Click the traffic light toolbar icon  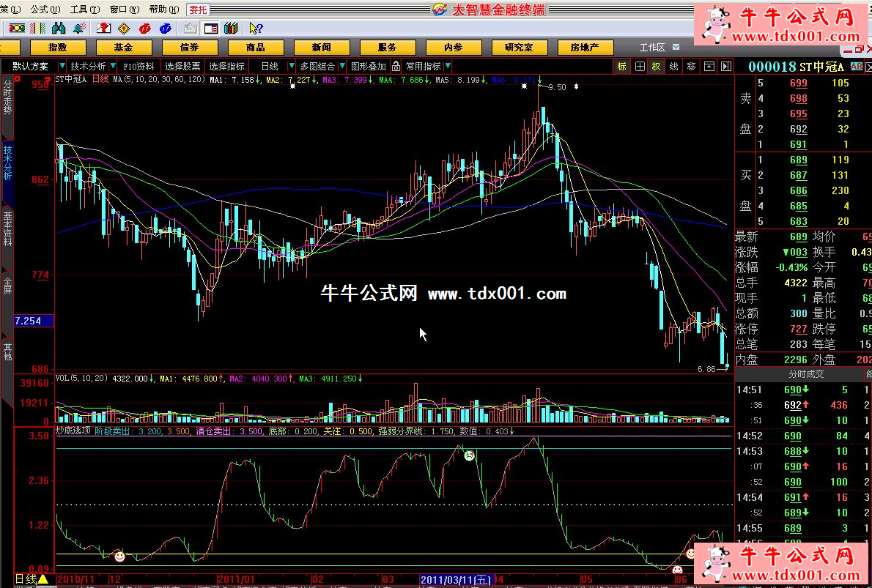point(17,28)
